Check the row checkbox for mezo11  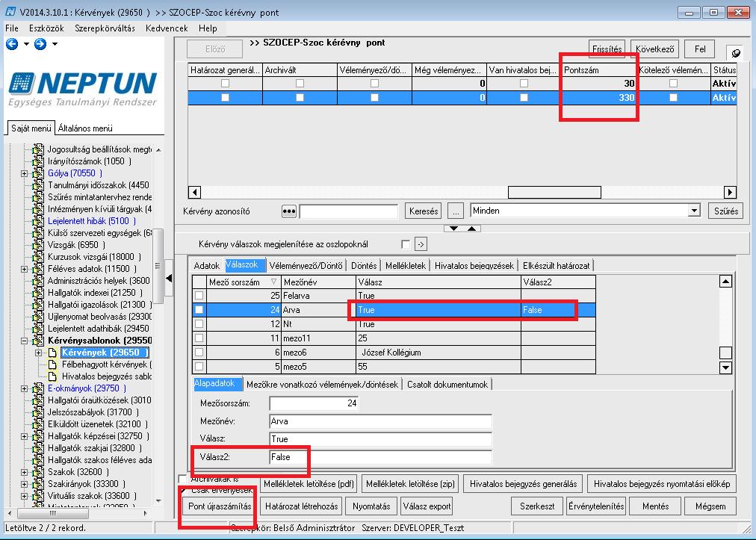(x=199, y=338)
